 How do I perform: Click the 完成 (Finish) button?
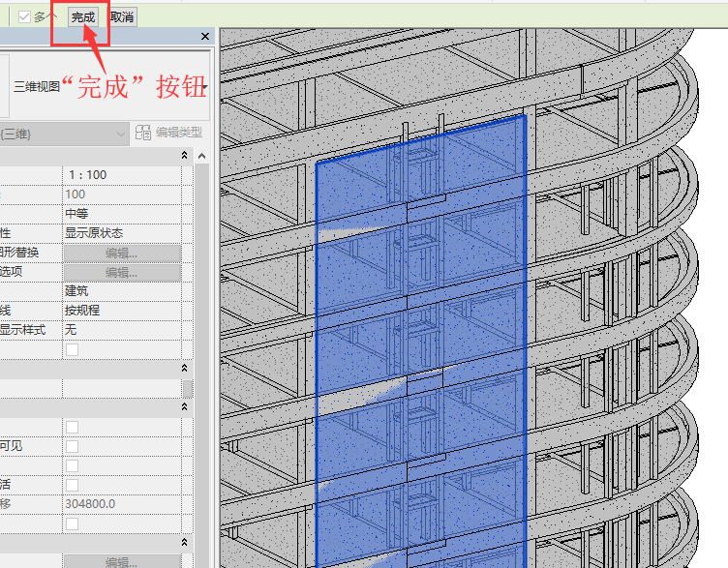pyautogui.click(x=83, y=17)
